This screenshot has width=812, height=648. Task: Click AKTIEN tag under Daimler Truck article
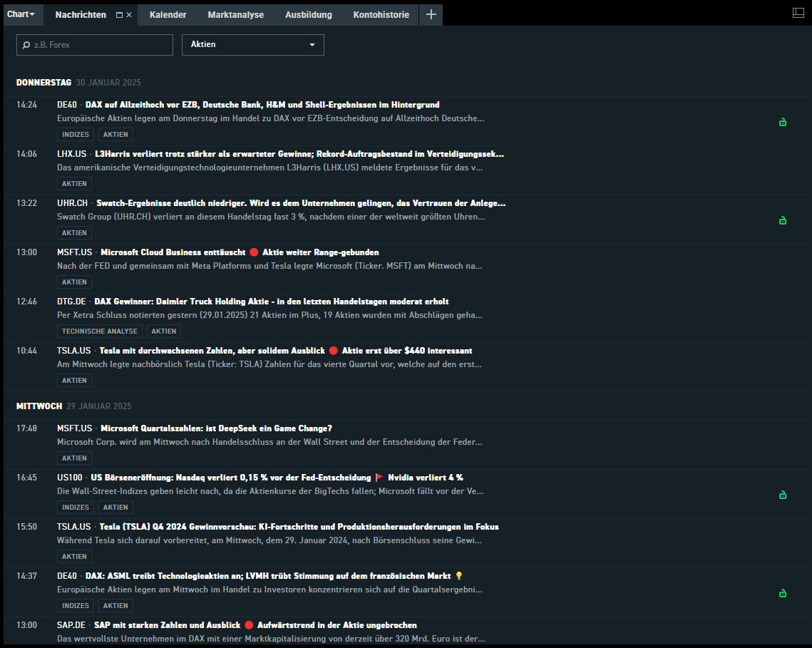coord(164,331)
